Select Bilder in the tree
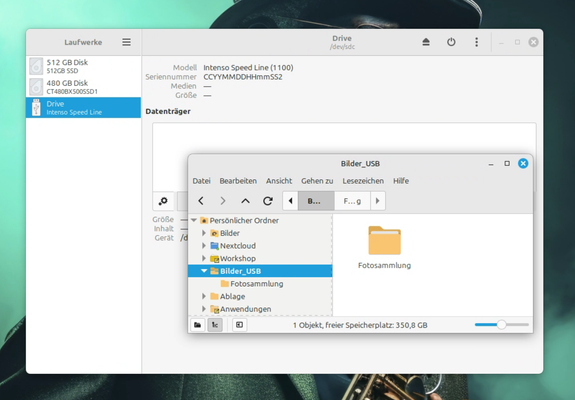The height and width of the screenshot is (400, 575). click(x=230, y=233)
